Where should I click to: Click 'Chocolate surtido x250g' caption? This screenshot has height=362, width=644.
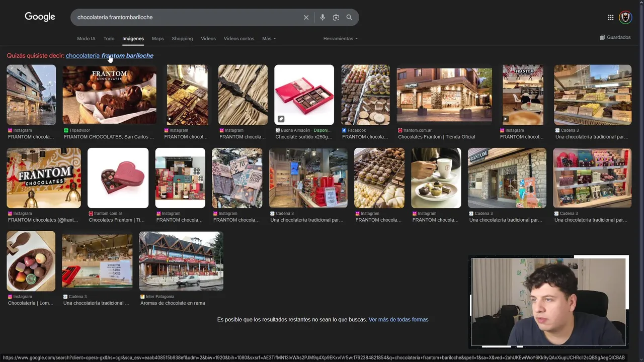[x=304, y=137]
